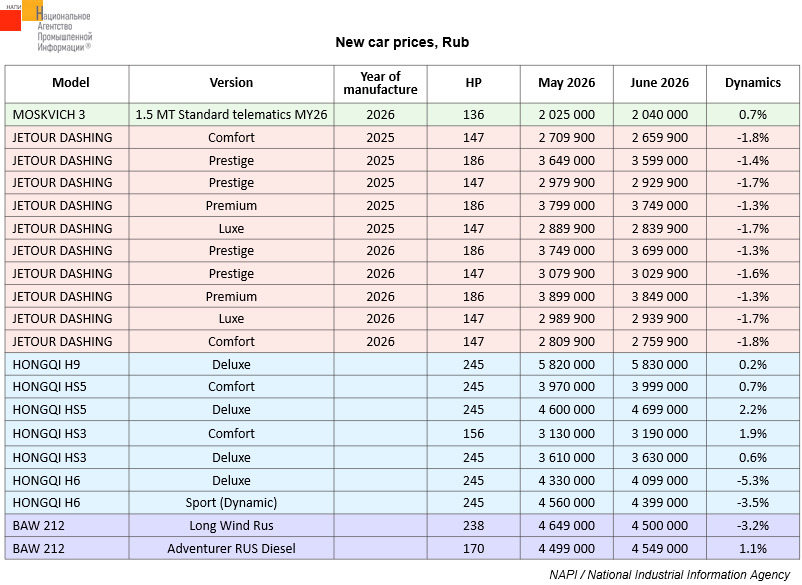Click the Sport (Dynamic) version cell

[x=231, y=503]
